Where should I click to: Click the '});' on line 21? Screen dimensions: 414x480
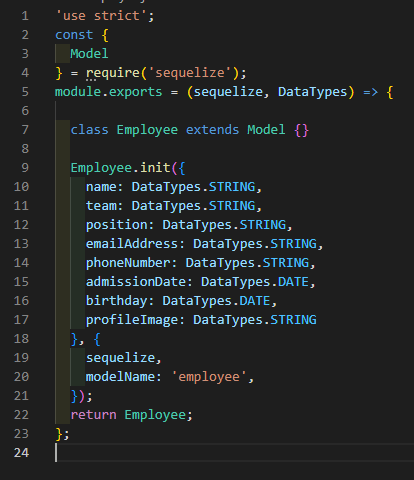tap(82, 396)
